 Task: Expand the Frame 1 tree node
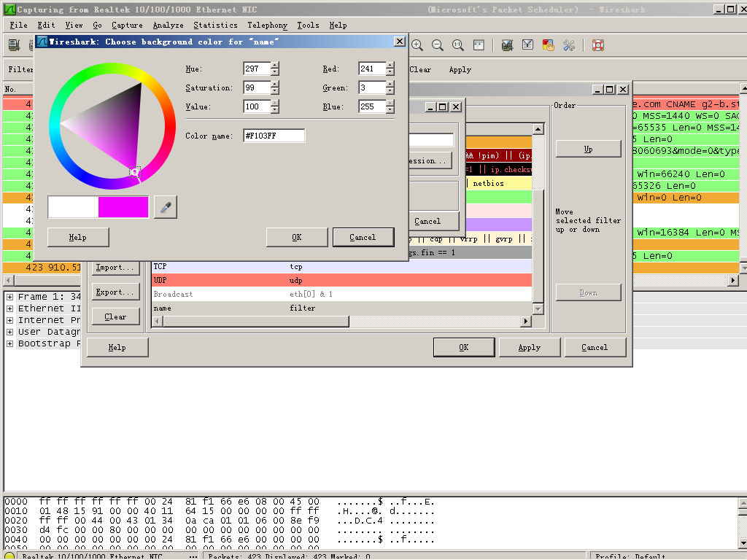[x=9, y=297]
